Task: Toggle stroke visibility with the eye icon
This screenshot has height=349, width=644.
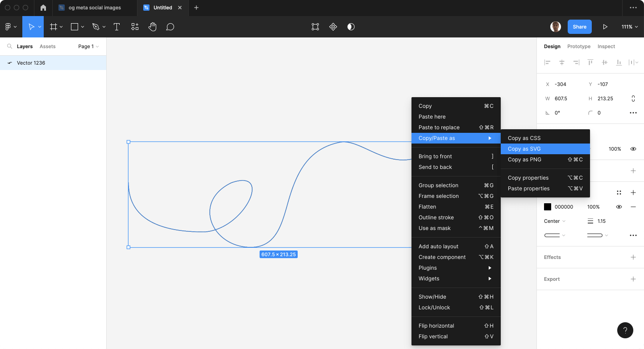Action: (x=619, y=206)
